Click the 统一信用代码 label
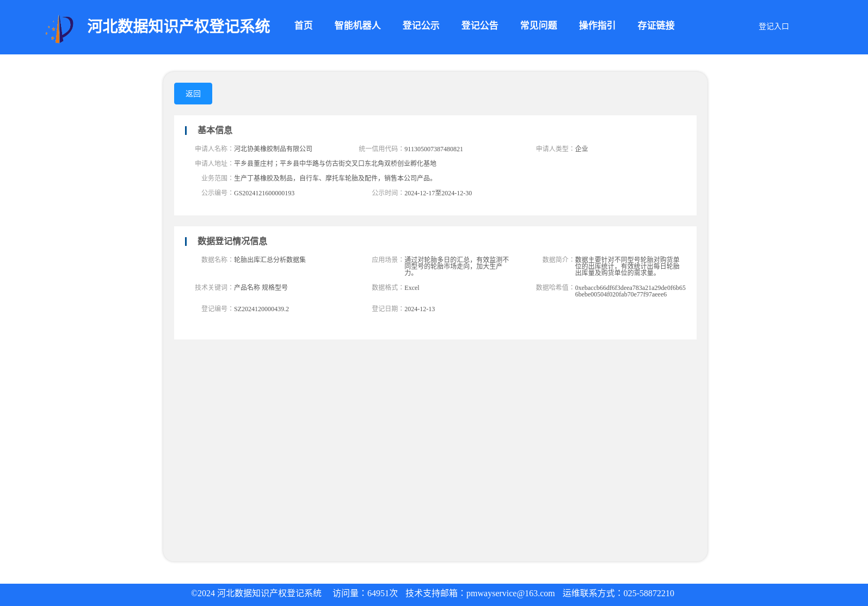The height and width of the screenshot is (606, 868). click(x=381, y=149)
